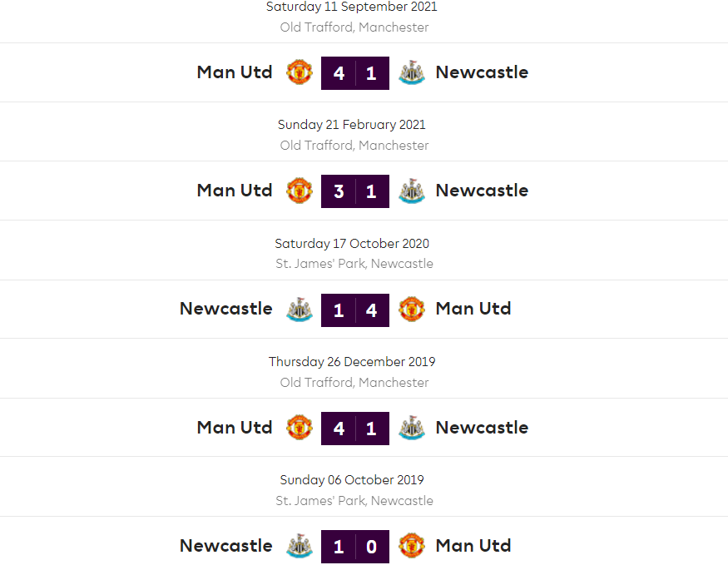Click Newcastle crest in the 26 December 2019 match
The height and width of the screenshot is (570, 728).
pos(412,428)
